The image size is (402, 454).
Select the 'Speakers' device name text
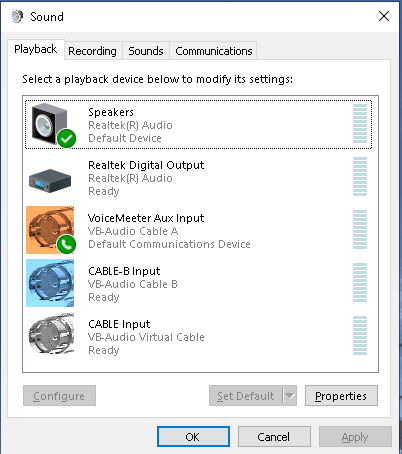point(111,112)
